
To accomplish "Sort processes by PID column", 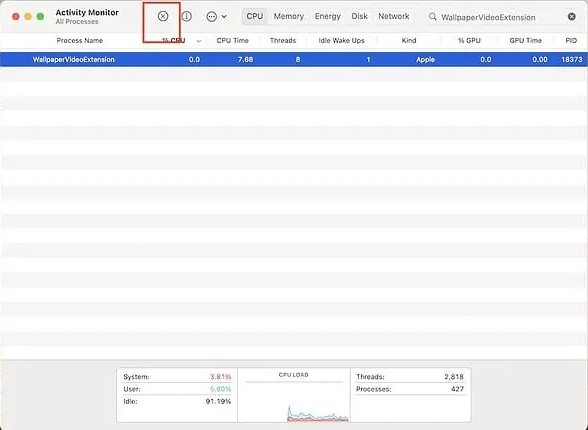I will click(x=571, y=40).
